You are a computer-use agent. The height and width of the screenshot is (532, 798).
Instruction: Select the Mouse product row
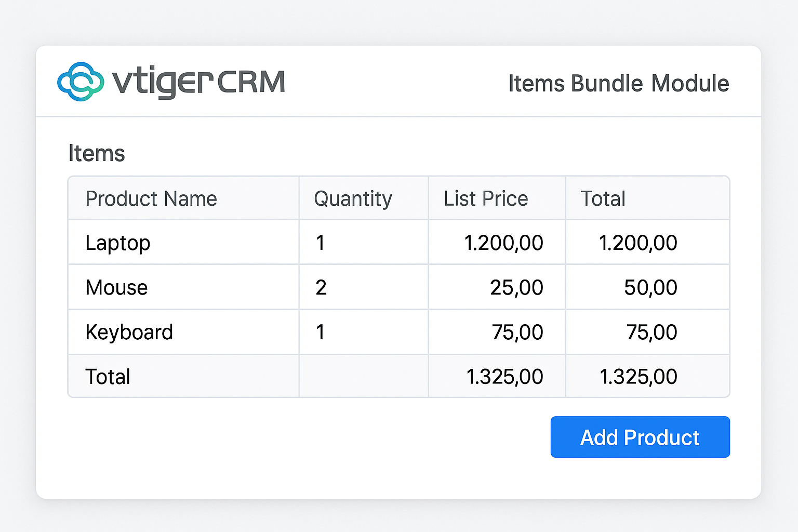(x=116, y=287)
